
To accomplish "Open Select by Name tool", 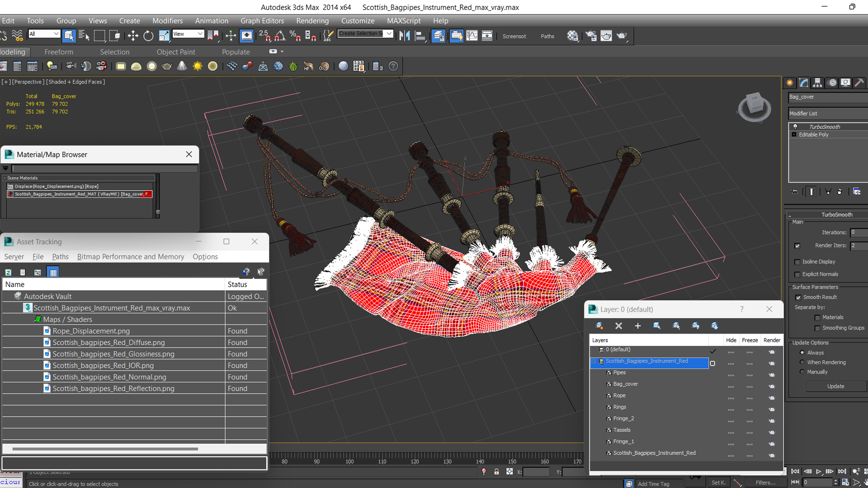I will 84,36.
